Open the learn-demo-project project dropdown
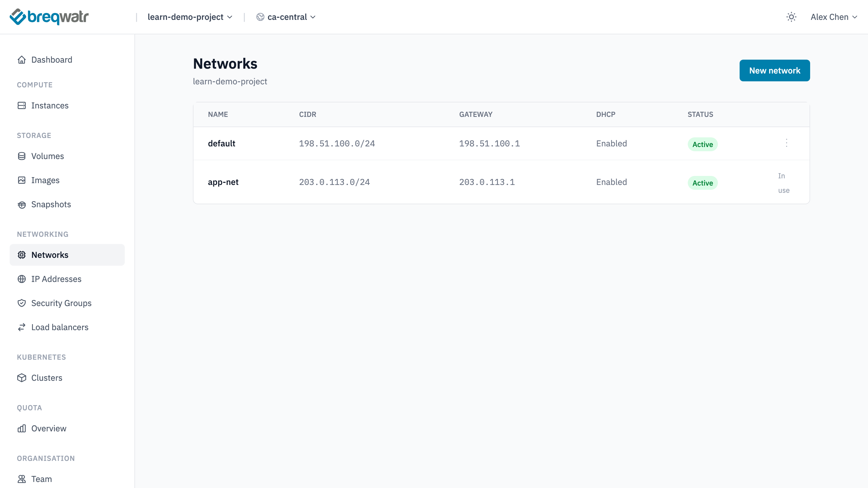868x488 pixels. (190, 17)
